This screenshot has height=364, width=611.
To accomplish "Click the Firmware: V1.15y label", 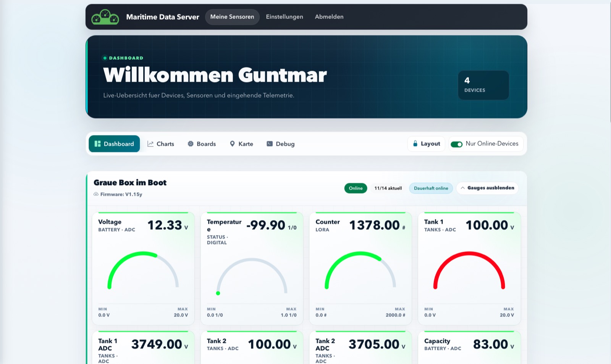I will click(121, 194).
